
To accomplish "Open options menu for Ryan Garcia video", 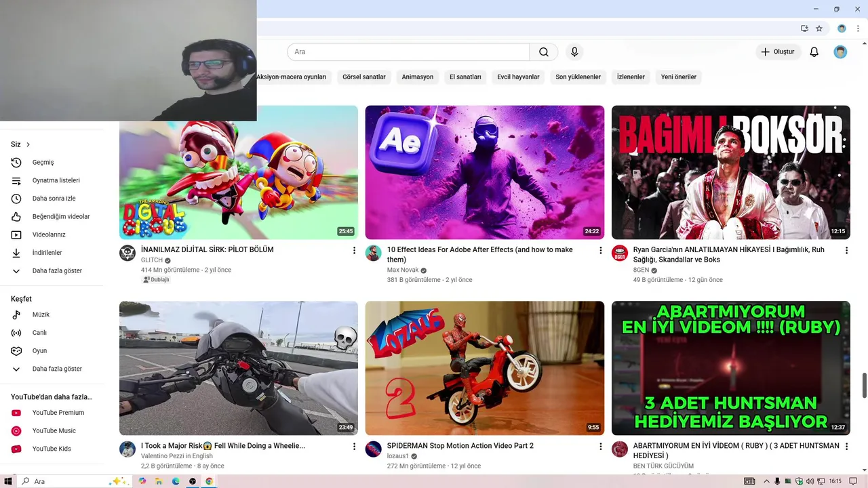I will pyautogui.click(x=846, y=251).
